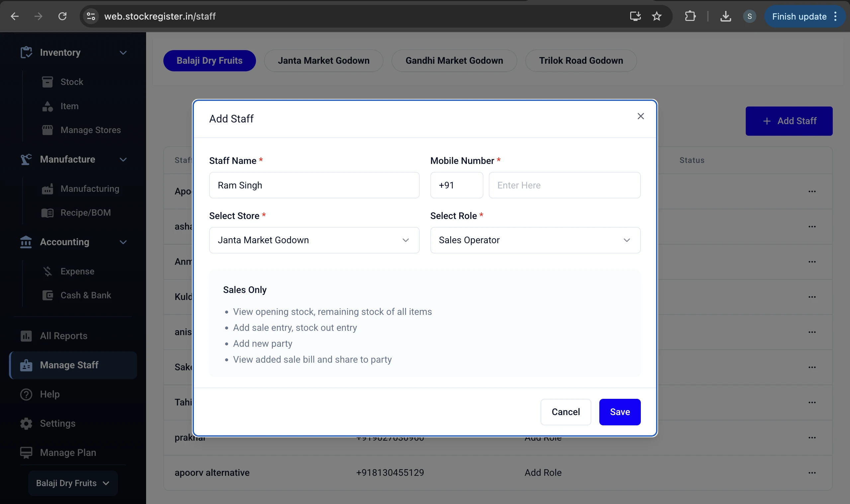850x504 pixels.
Task: Save the new staff member
Action: (x=620, y=412)
